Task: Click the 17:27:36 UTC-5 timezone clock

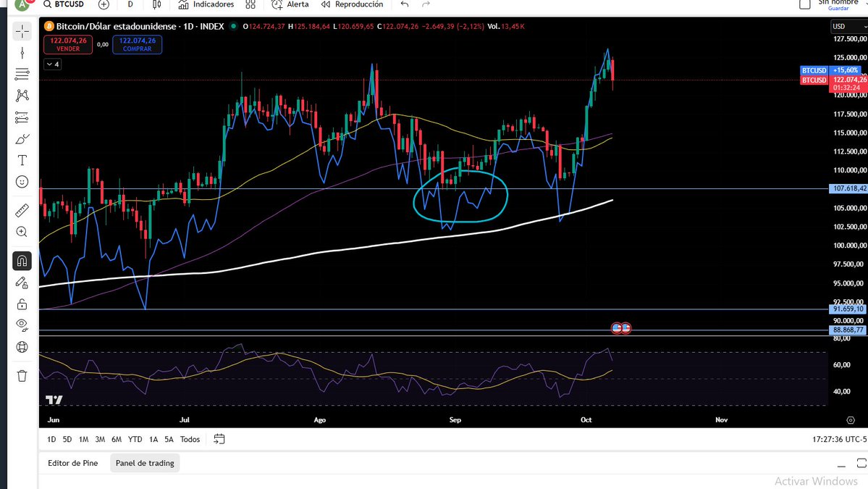Action: 839,439
